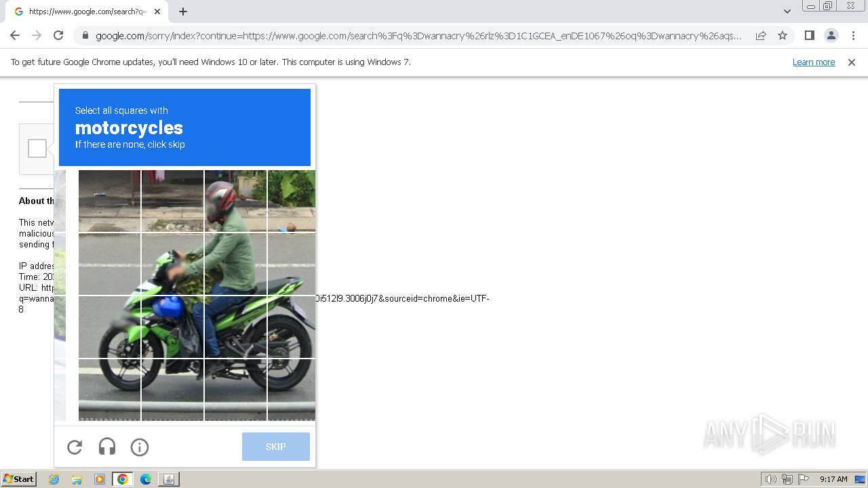Close the Google search tab
The height and width of the screenshot is (488, 868).
pyautogui.click(x=157, y=12)
